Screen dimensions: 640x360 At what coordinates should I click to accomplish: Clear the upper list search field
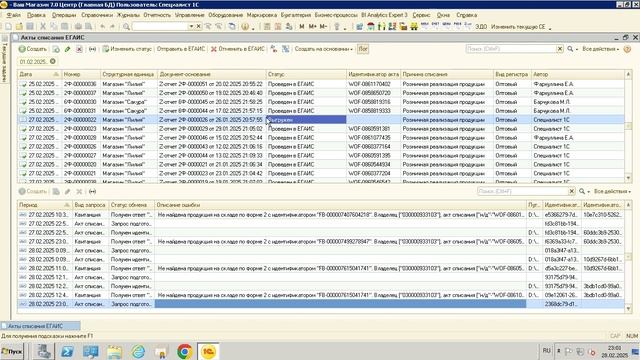coord(560,49)
